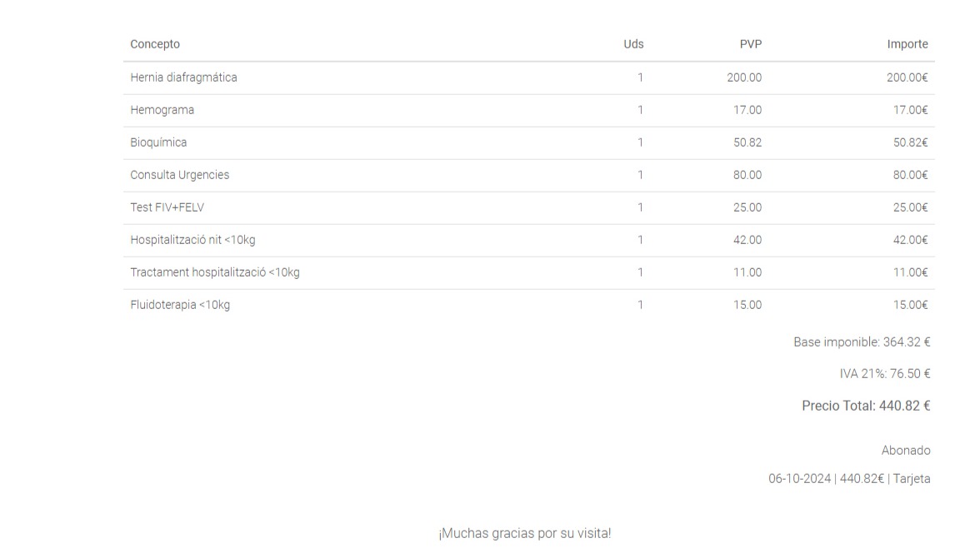The height and width of the screenshot is (553, 980).
Task: Click the 50.82 PVP value
Action: tap(747, 142)
